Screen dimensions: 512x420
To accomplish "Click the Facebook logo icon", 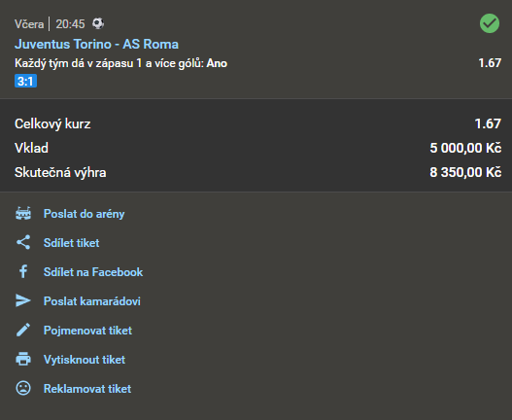I will click(23, 271).
